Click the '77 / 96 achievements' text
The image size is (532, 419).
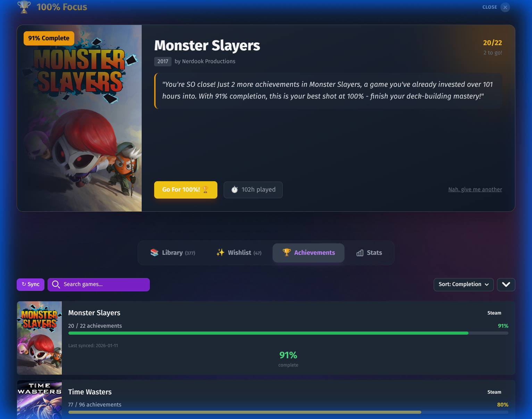pos(95,405)
